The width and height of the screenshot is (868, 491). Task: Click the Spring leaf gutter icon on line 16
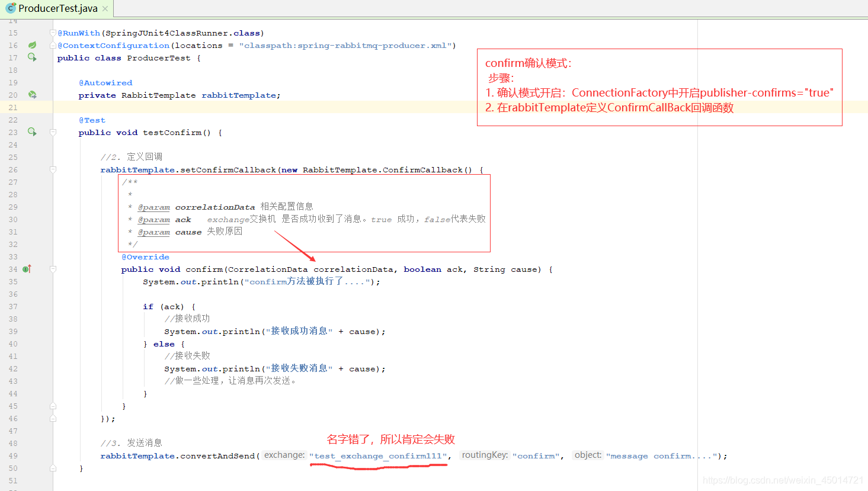(x=33, y=45)
